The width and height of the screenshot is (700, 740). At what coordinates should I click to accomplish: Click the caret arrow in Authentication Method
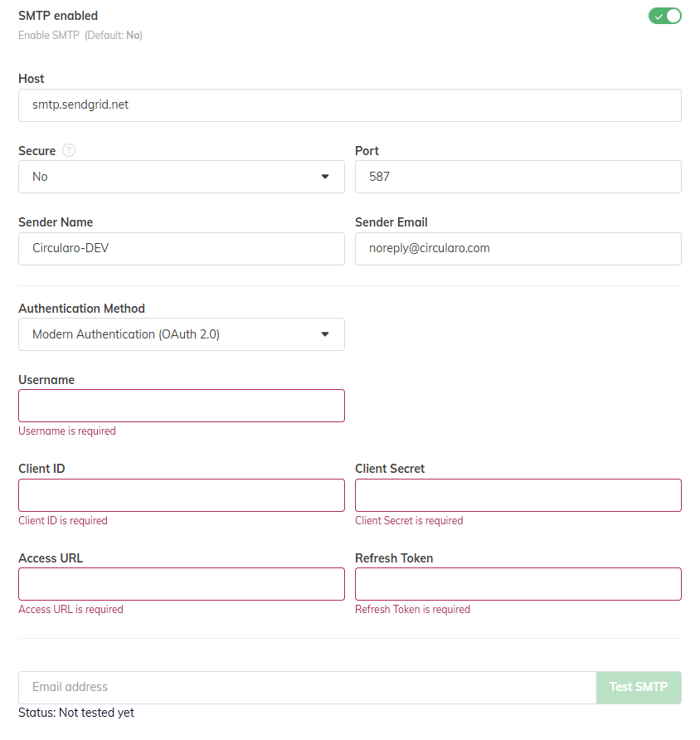[x=325, y=334]
